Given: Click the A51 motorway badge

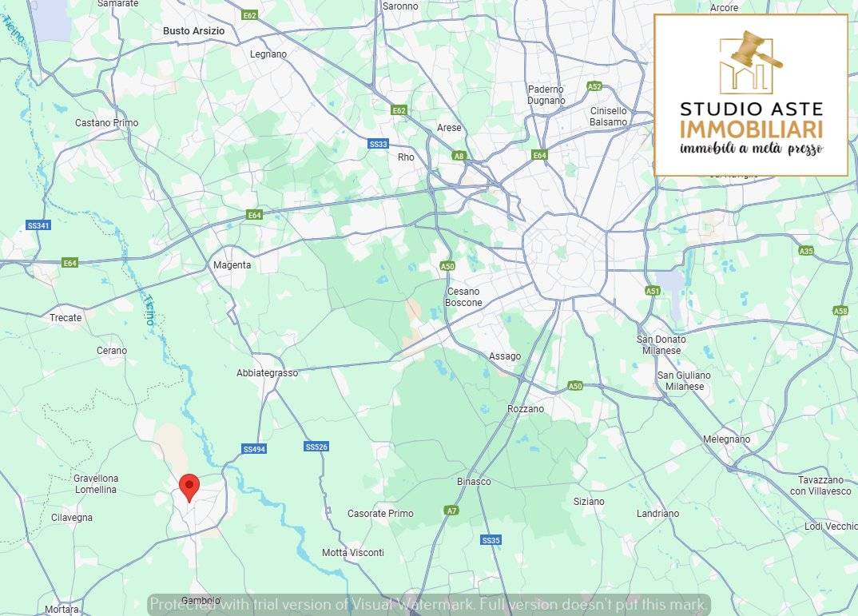Looking at the screenshot, I should (652, 291).
